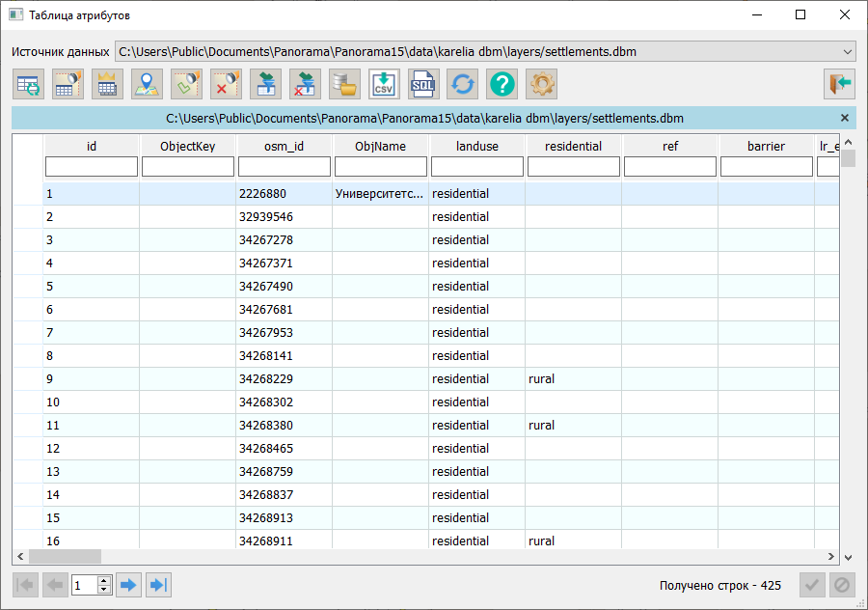The width and height of the screenshot is (868, 610).
Task: Increment the page number spinner
Action: click(104, 580)
